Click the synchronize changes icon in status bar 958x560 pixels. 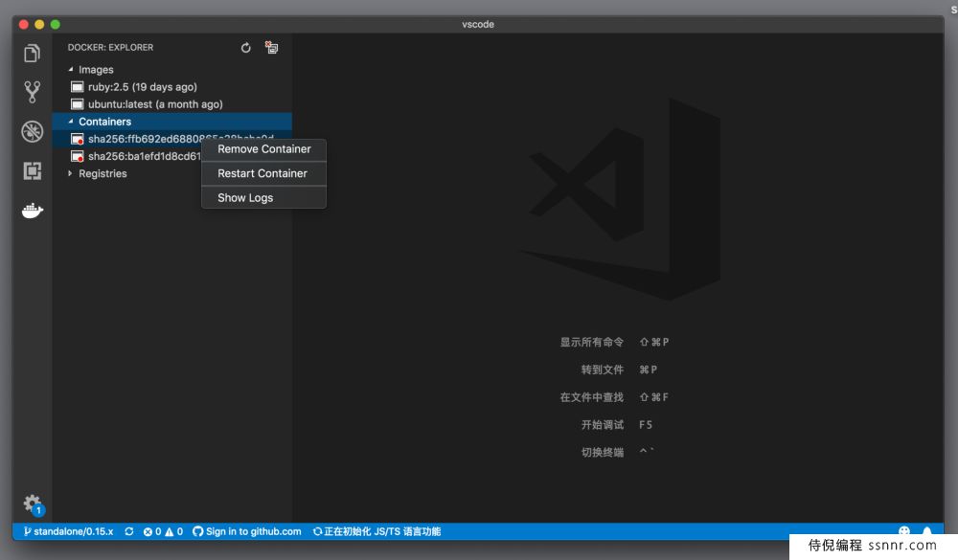(x=129, y=531)
